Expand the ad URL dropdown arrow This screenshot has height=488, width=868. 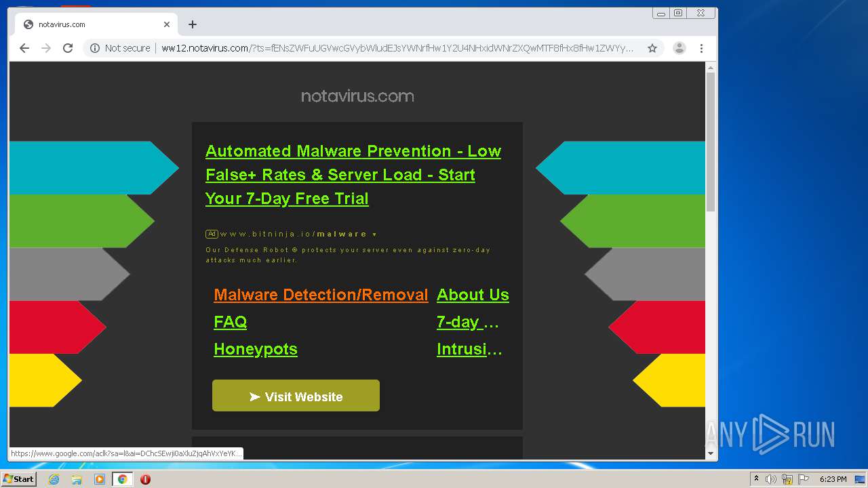(x=374, y=235)
